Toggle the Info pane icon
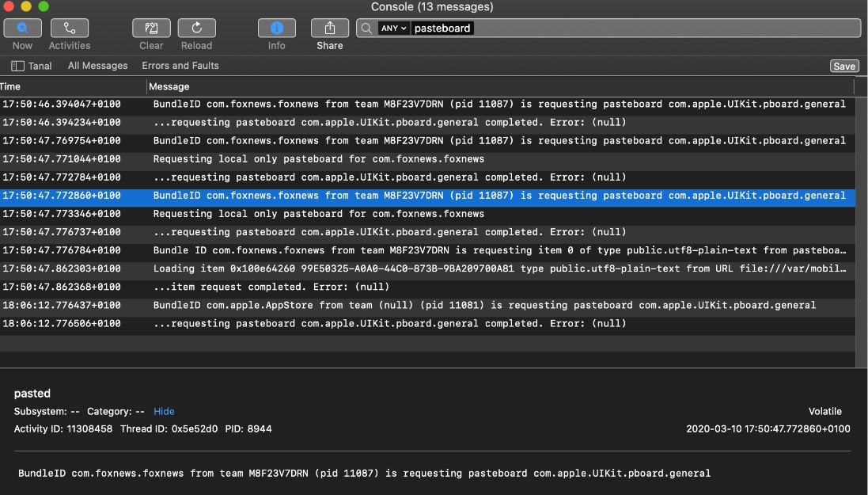This screenshot has width=868, height=495. (277, 29)
